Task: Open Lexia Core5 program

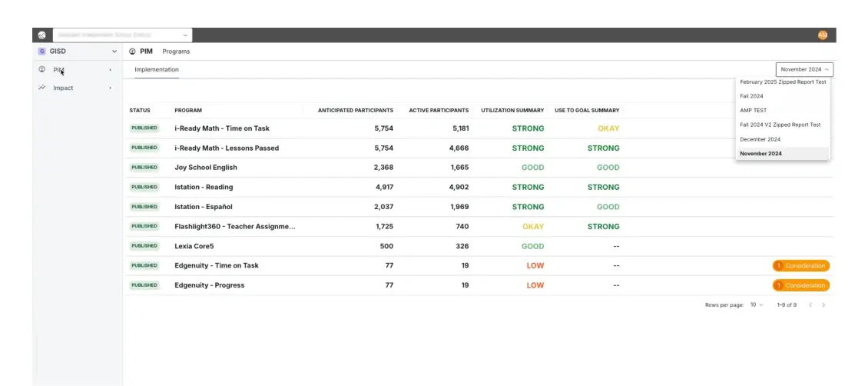Action: coord(194,246)
